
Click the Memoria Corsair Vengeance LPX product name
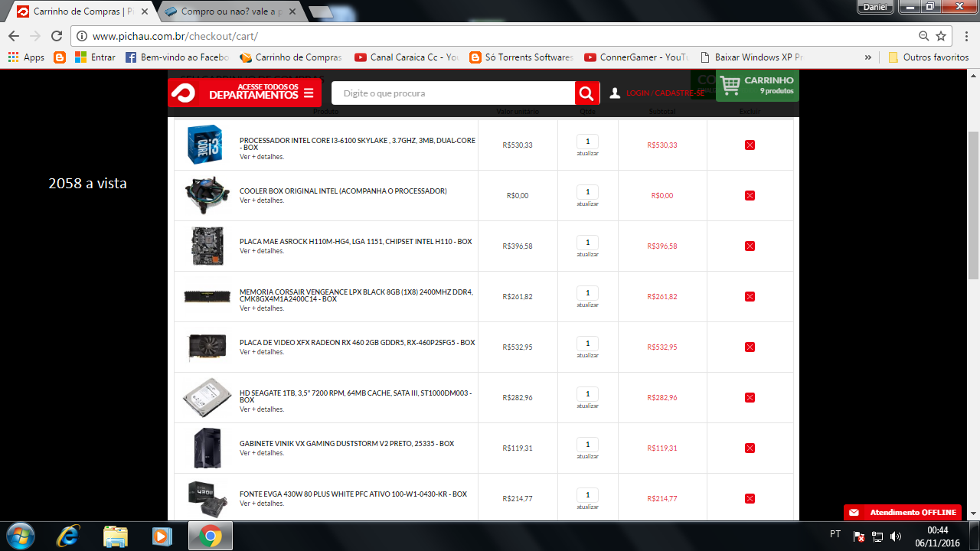pyautogui.click(x=357, y=295)
